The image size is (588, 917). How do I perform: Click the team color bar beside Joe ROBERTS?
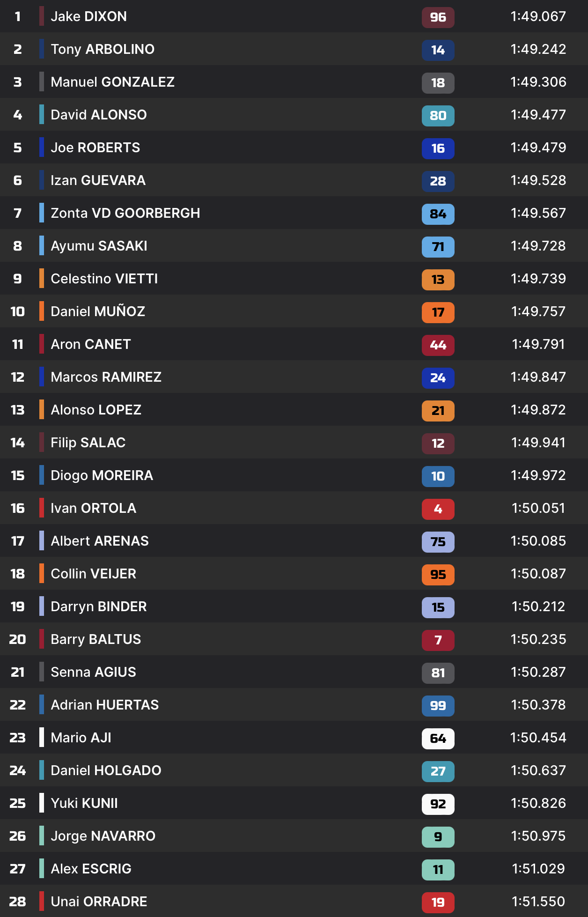coord(42,148)
